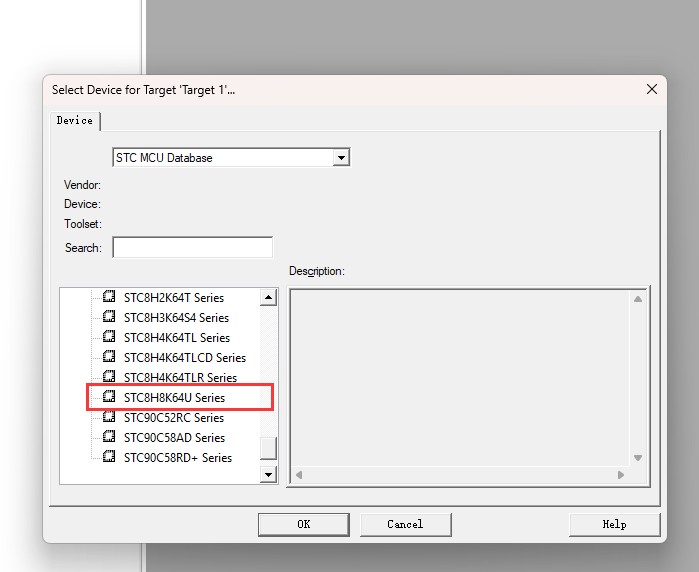Click the chip icon beside STC8H2K64T Series
The image size is (699, 572).
coord(109,296)
